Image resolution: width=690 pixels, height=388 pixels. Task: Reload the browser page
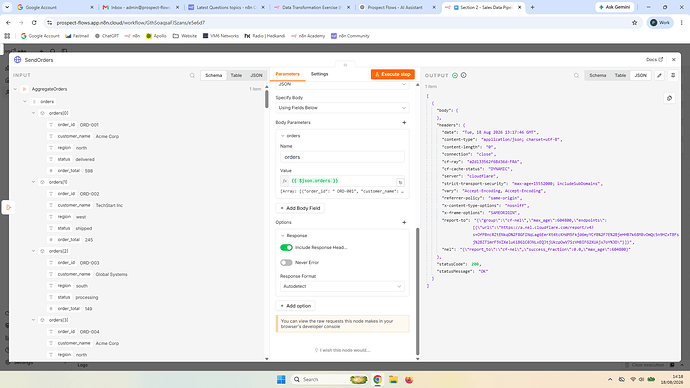point(34,22)
